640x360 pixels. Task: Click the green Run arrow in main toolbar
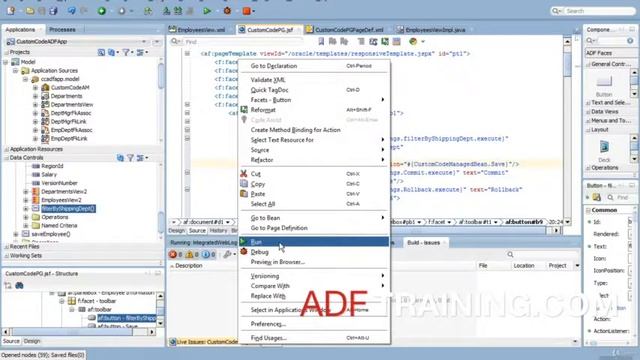[207, 11]
